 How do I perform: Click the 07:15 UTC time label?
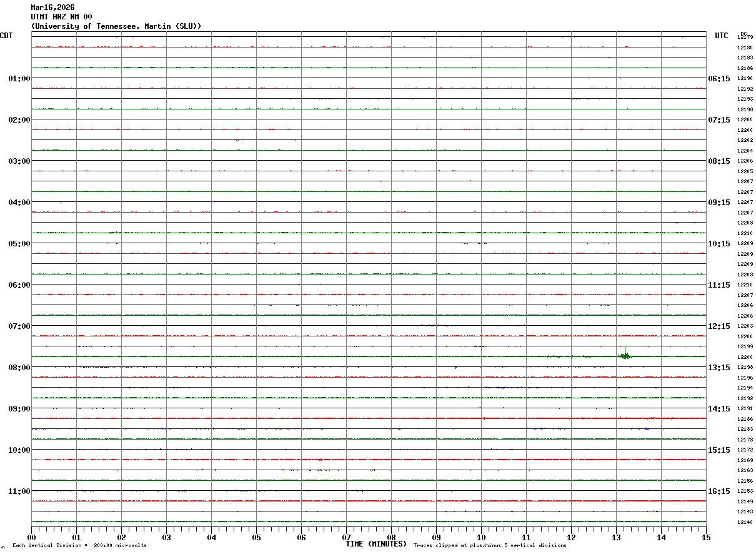(x=719, y=119)
